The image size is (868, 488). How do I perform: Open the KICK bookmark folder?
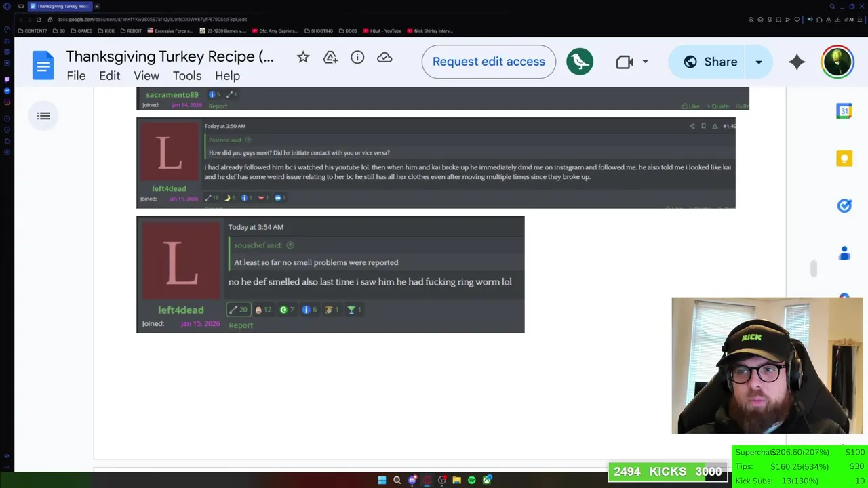point(106,30)
